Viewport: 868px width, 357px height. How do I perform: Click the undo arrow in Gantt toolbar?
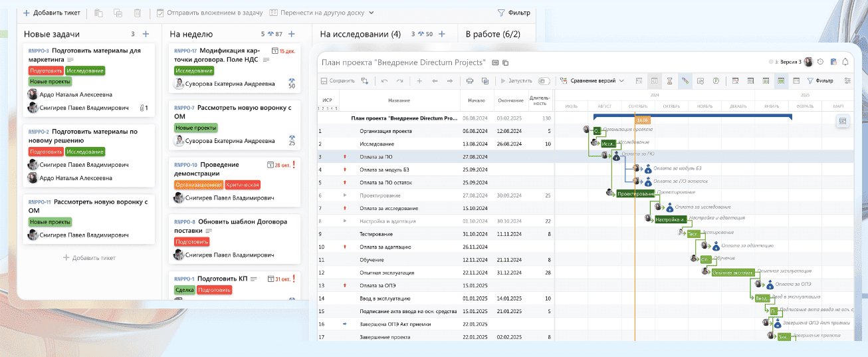tap(384, 81)
